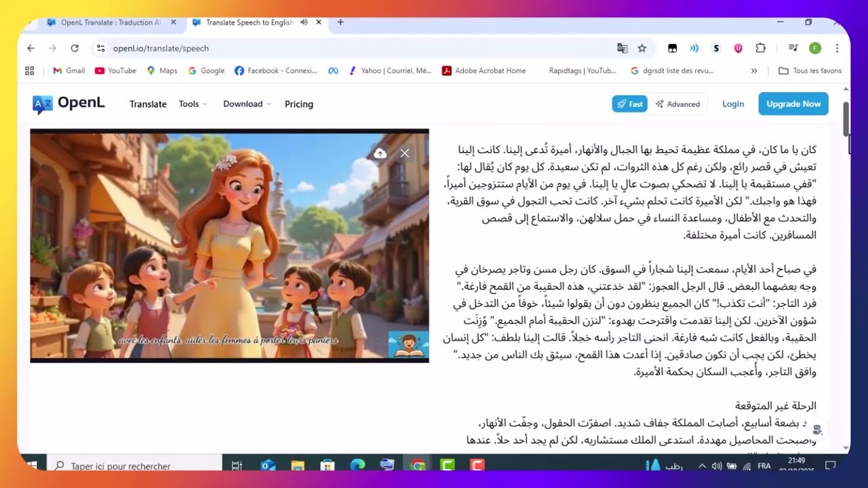Click the OpenL logo
This screenshot has width=868, height=488.
68,104
